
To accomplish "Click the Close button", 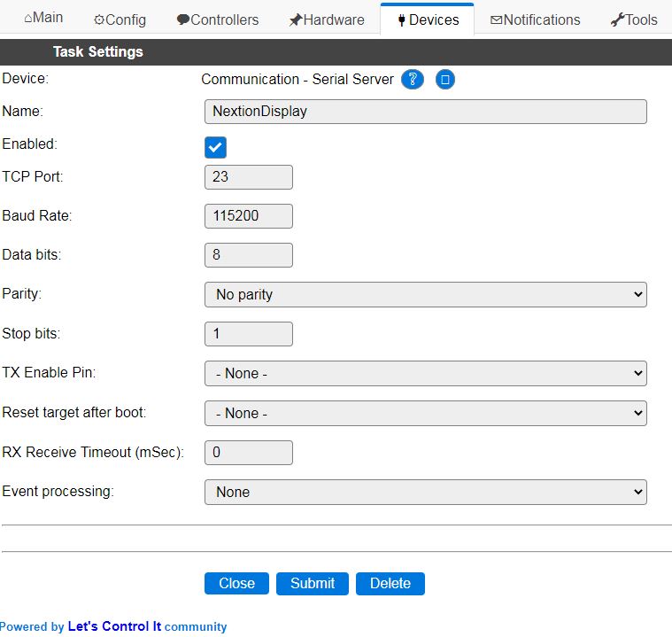I will click(236, 583).
